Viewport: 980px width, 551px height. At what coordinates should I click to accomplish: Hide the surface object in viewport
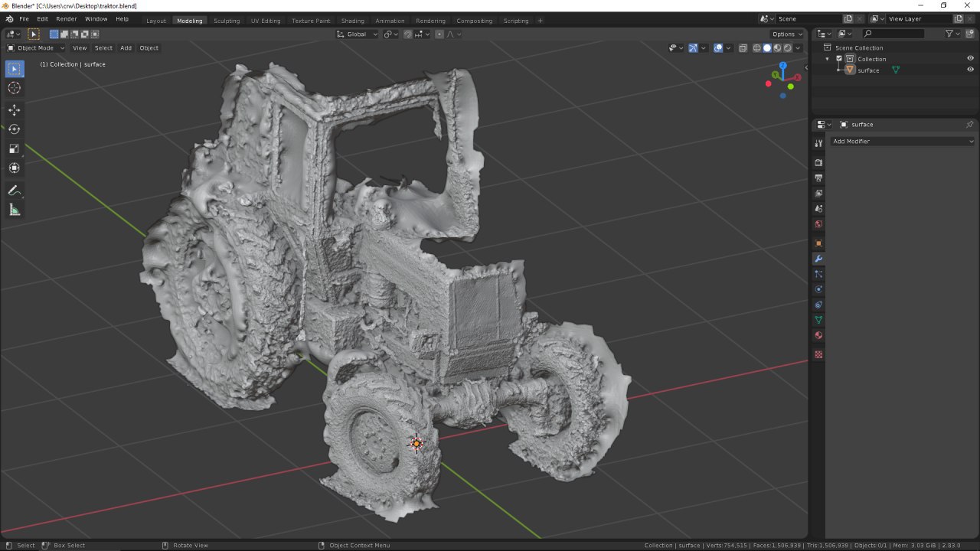[970, 70]
